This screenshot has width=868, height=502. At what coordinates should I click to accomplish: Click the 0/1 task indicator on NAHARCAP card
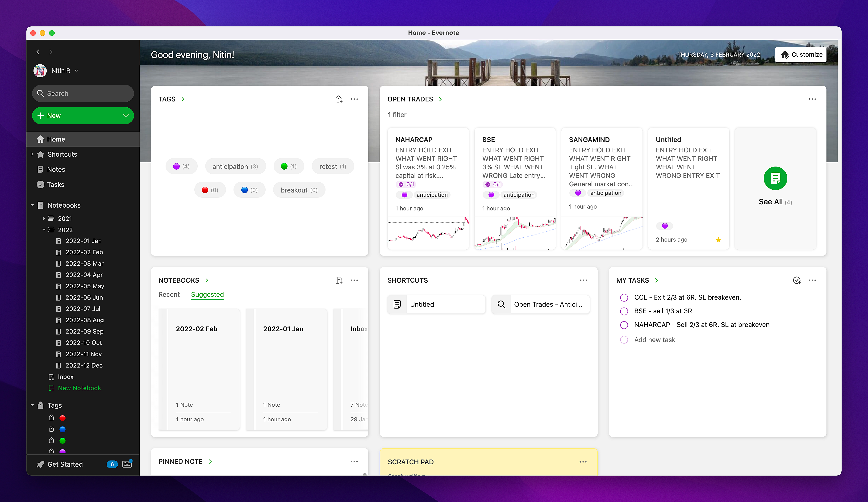tap(406, 185)
